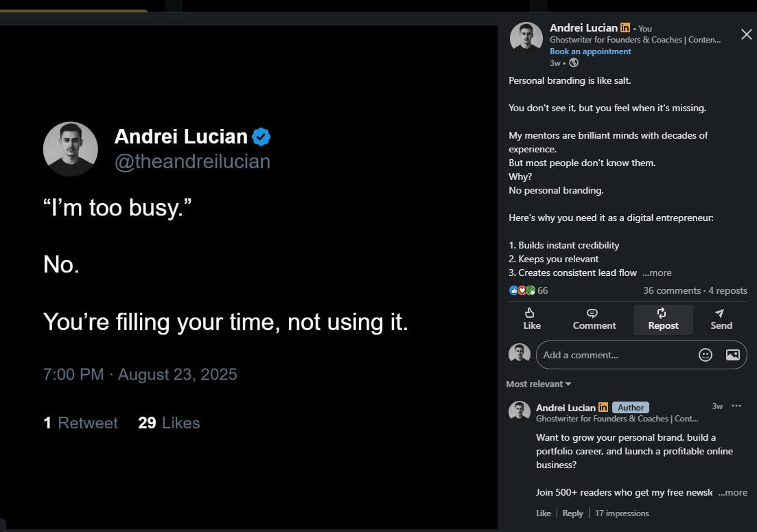The width and height of the screenshot is (757, 532).
Task: Click the Send paper plane icon
Action: [719, 313]
